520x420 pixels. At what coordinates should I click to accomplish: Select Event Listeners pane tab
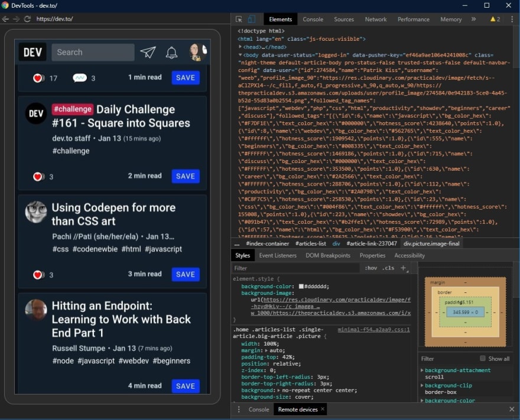[x=278, y=256]
